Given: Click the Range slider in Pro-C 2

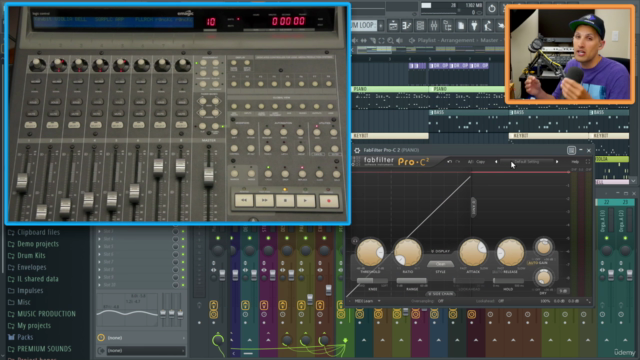Looking at the screenshot, I should pos(412,281).
